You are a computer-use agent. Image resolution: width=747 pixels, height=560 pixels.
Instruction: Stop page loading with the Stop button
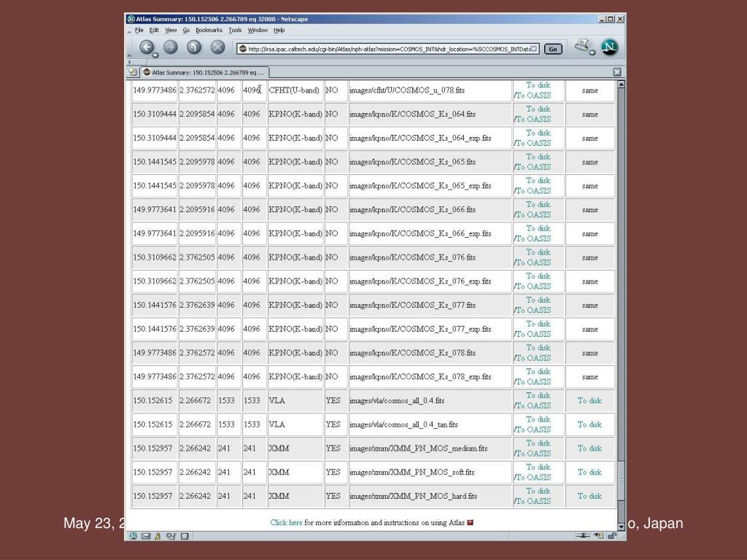pos(217,47)
